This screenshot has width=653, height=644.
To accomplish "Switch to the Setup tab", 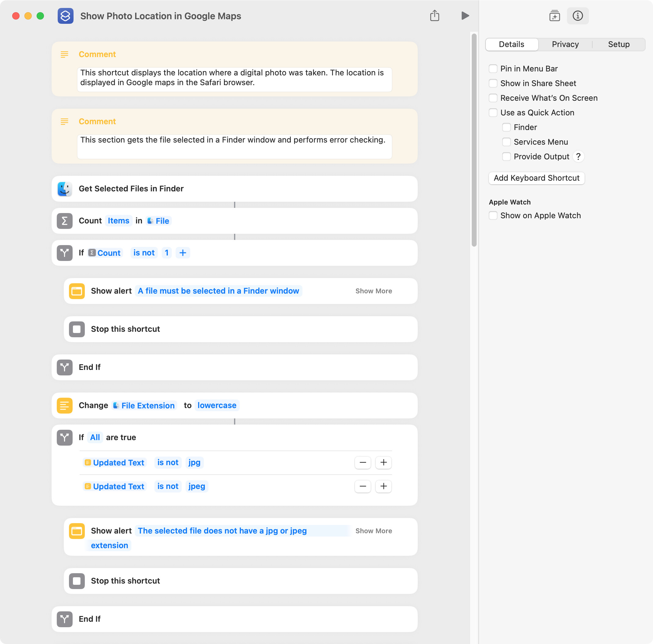I will 619,44.
